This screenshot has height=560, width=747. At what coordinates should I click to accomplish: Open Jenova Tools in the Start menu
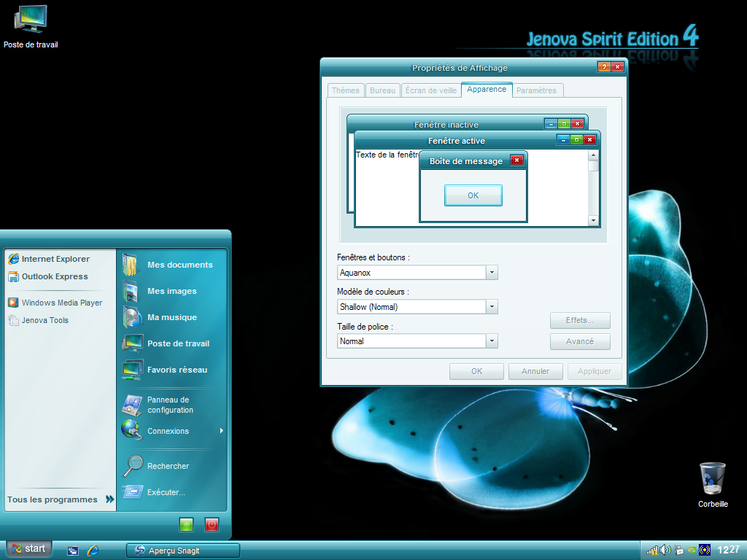(x=39, y=320)
